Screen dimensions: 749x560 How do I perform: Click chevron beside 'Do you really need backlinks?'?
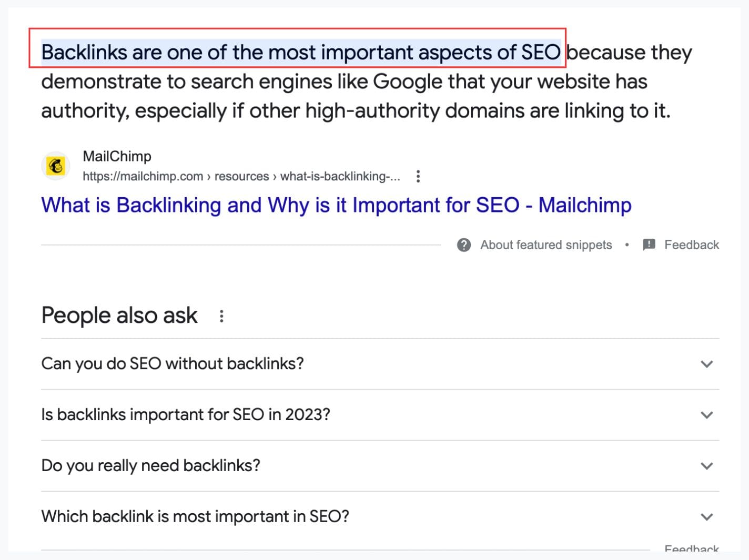[706, 466]
